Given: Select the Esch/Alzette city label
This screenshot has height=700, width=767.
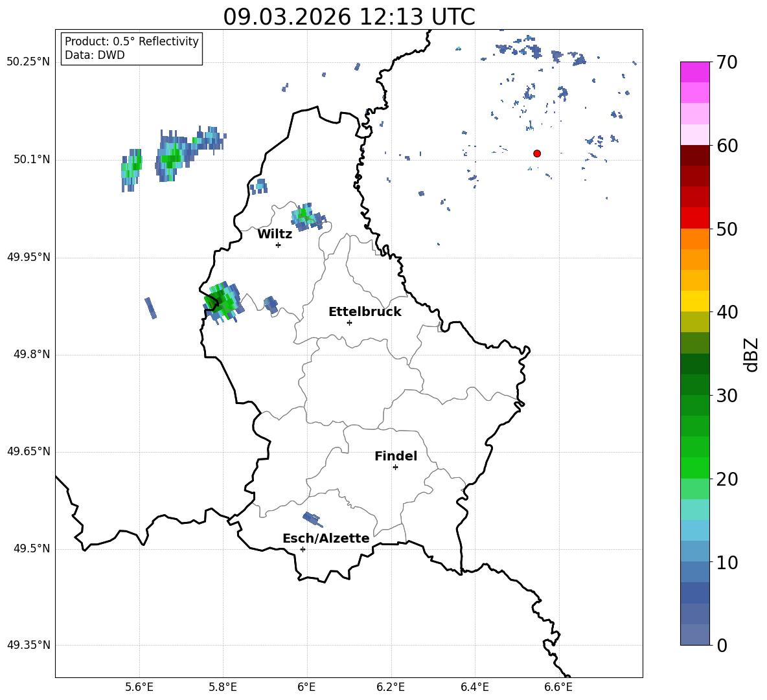Looking at the screenshot, I should tap(326, 538).
